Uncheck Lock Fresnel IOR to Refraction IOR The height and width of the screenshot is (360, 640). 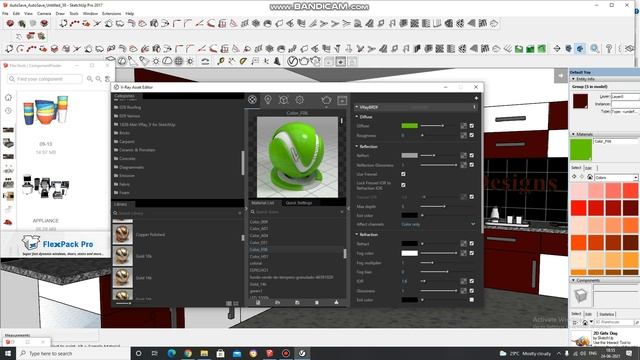click(403, 185)
